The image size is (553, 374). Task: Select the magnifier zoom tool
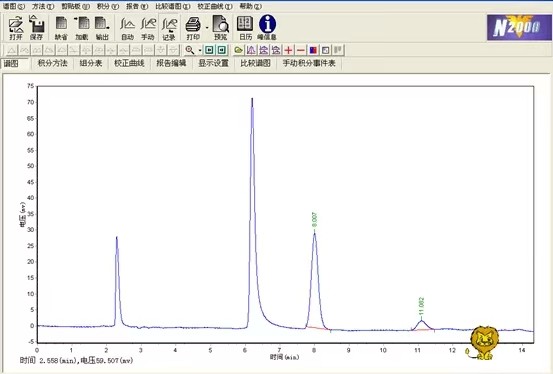pos(190,50)
